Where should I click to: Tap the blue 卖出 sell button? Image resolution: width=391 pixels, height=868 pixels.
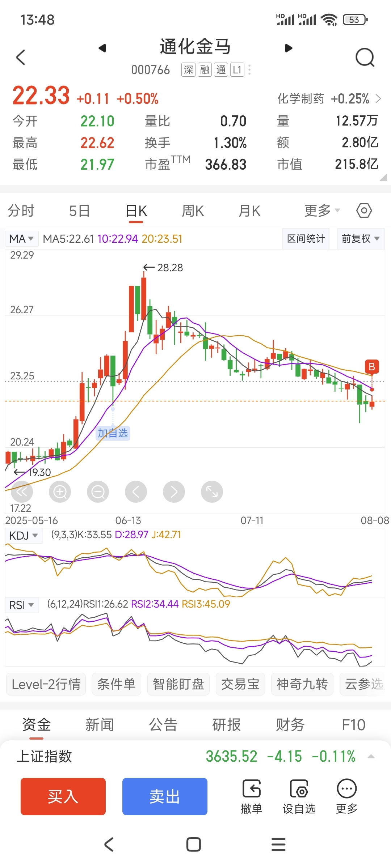click(165, 796)
